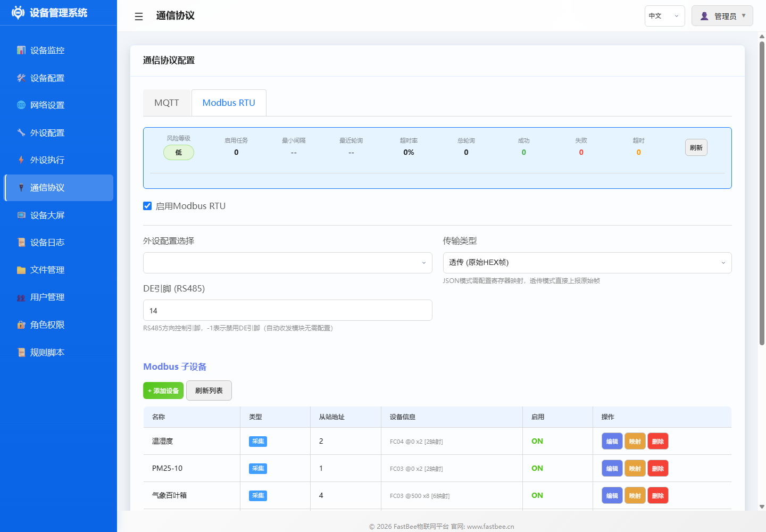The width and height of the screenshot is (766, 532).
Task: Open 映射 for the PM25-10 device
Action: click(x=635, y=468)
